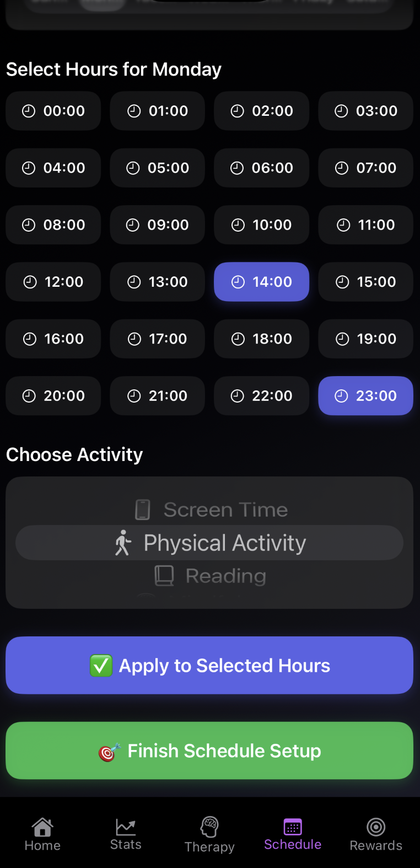
Task: Deselect the 14:00 hour slot
Action: [x=261, y=282]
